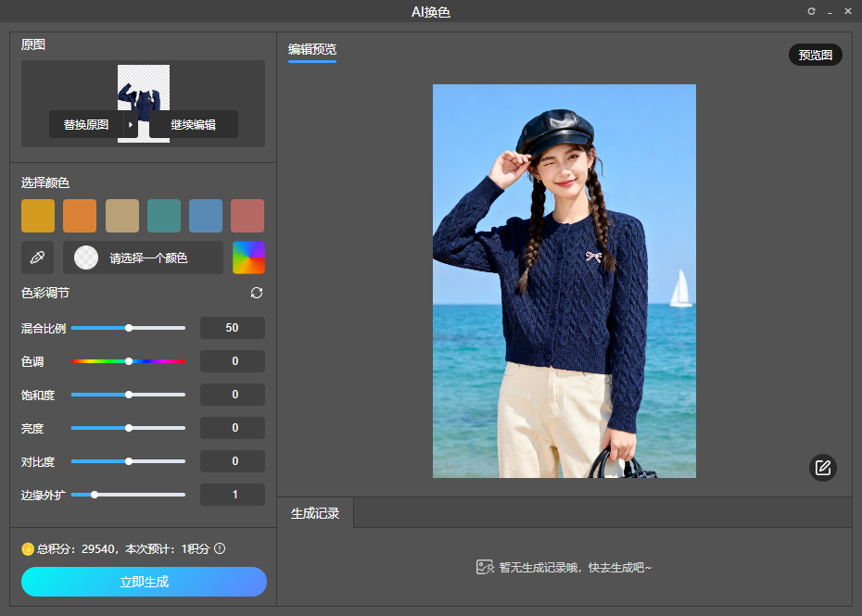This screenshot has width=862, height=616.
Task: Open the rainbow color palette picker
Action: (248, 258)
